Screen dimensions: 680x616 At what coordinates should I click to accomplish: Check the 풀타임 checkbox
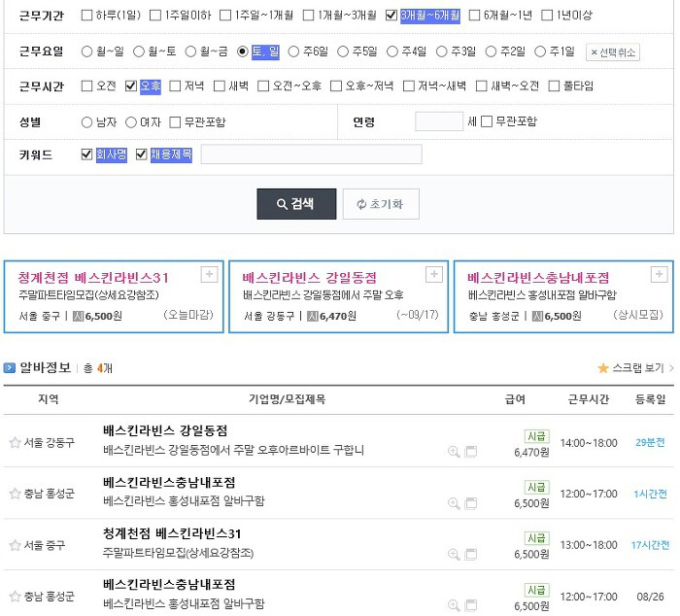coord(554,86)
